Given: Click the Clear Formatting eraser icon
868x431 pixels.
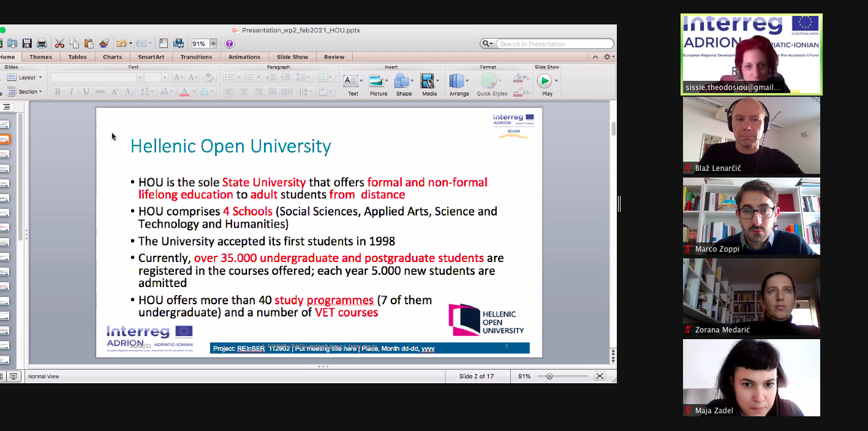Looking at the screenshot, I should [x=209, y=77].
